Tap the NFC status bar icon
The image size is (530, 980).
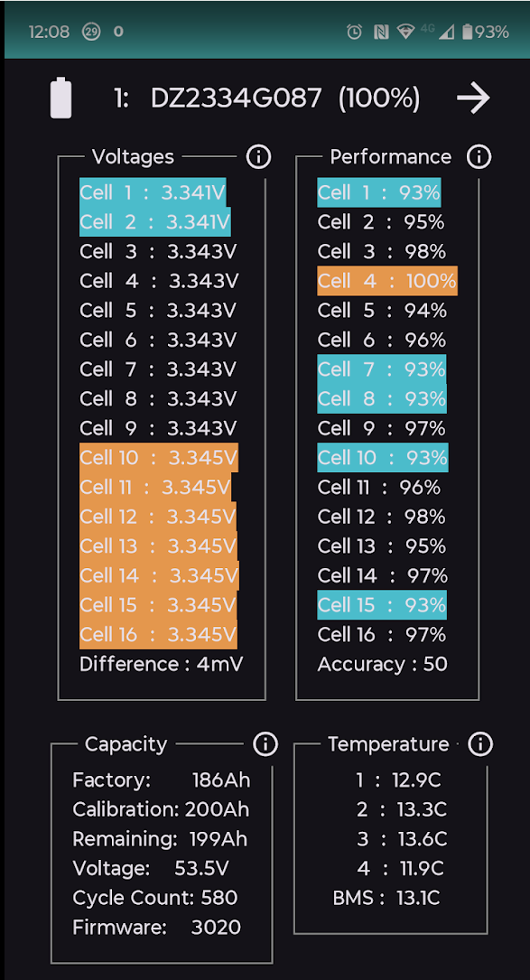[381, 32]
